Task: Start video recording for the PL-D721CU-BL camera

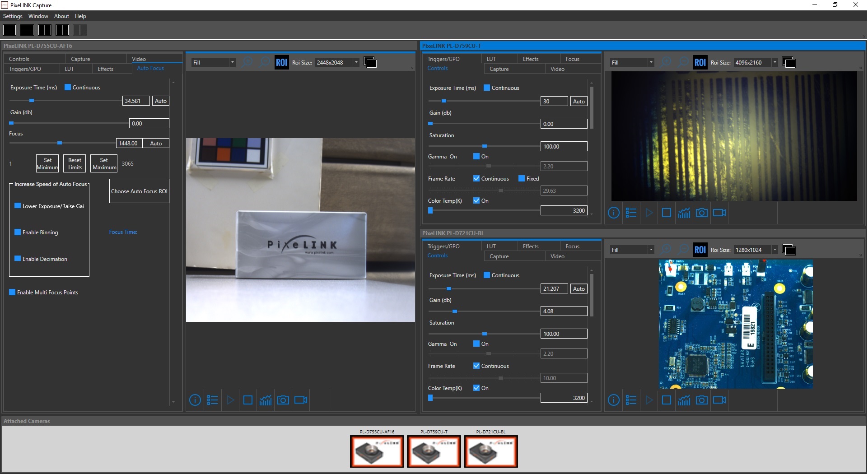Action: (x=719, y=400)
